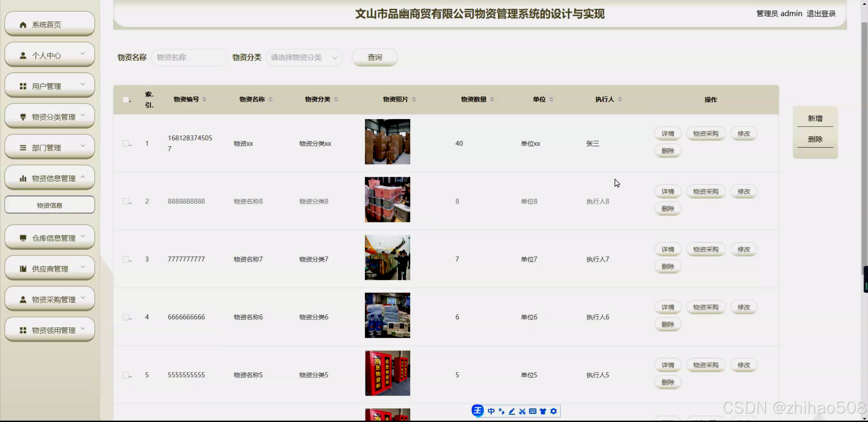Click the monitor icon beside 仓库信息管理
Image resolution: width=868 pixels, height=422 pixels.
pos(23,238)
